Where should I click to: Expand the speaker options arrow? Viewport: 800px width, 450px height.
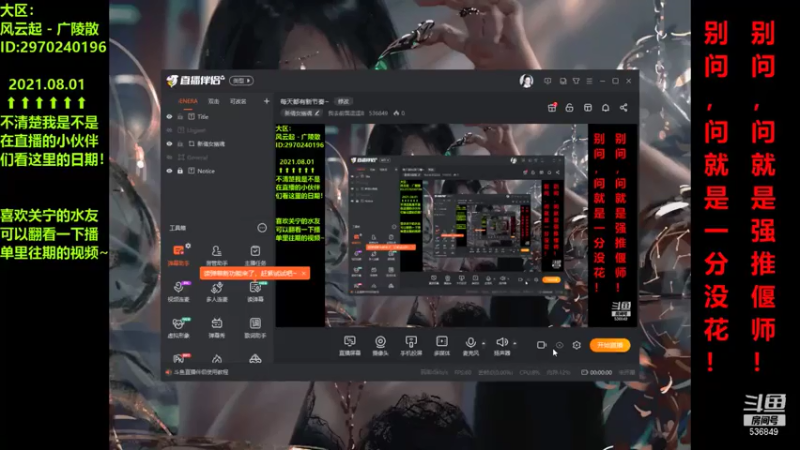click(515, 343)
